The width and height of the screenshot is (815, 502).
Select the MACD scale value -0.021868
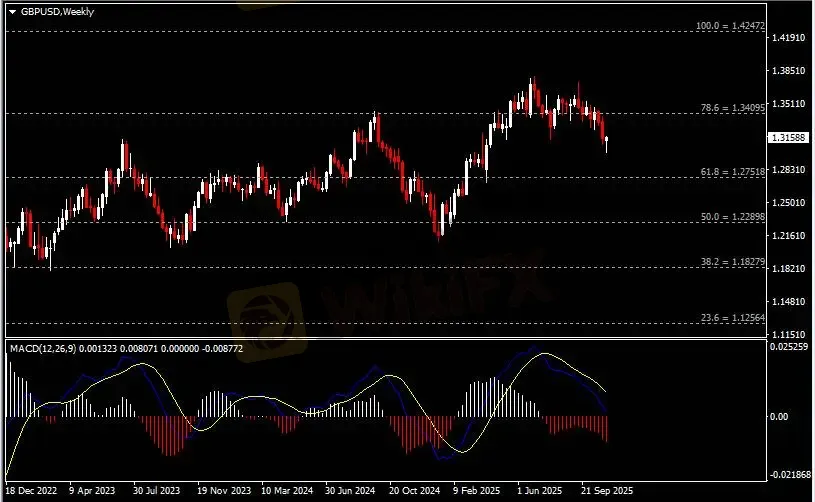788,474
